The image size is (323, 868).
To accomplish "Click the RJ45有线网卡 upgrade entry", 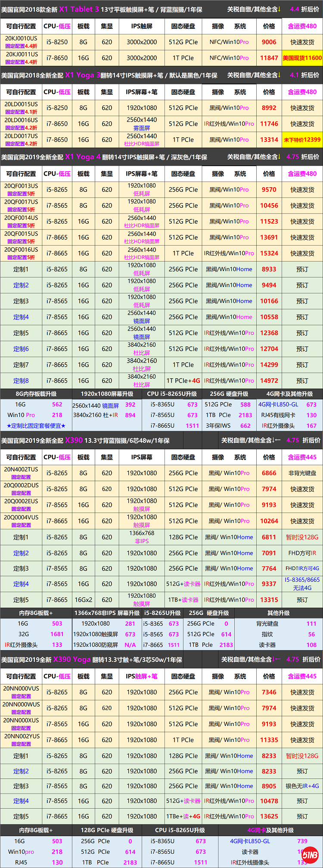I will pyautogui.click(x=278, y=415).
